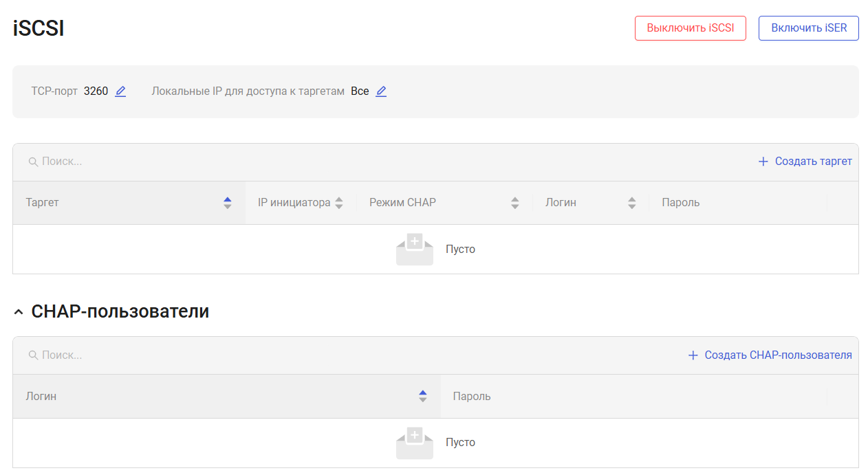The width and height of the screenshot is (868, 475).
Task: Click sort arrows in Таргет column header
Action: coord(228,203)
